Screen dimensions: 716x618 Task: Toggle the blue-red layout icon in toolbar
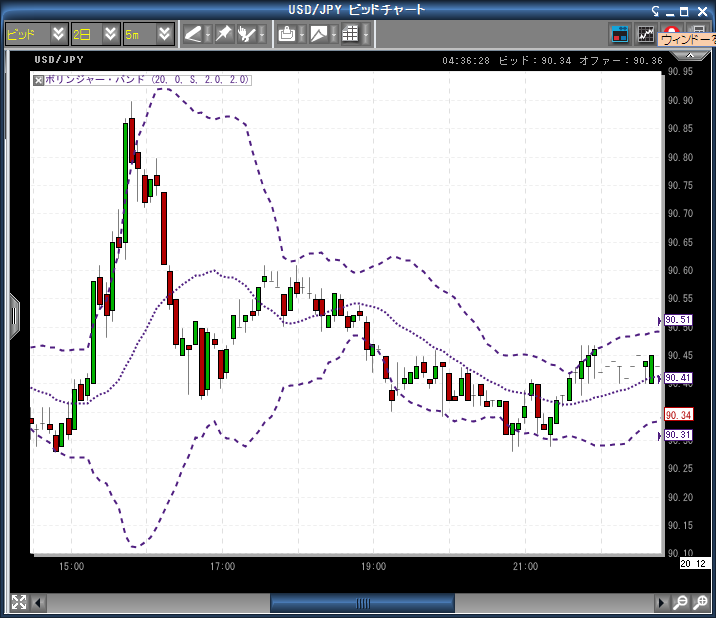(620, 34)
